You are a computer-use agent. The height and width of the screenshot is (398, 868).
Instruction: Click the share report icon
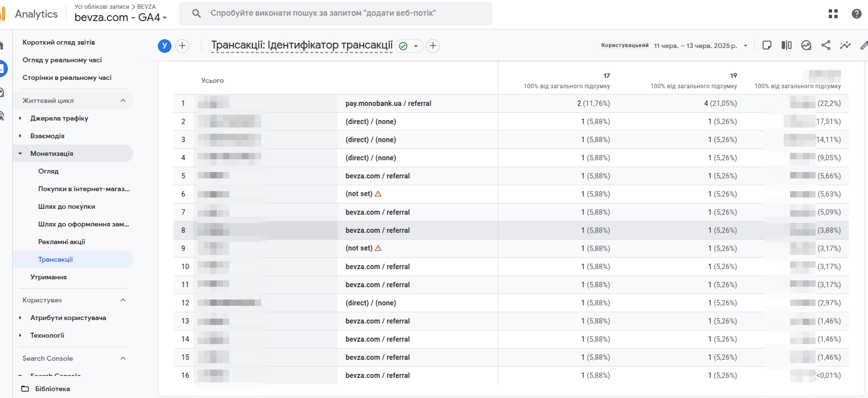tap(826, 46)
